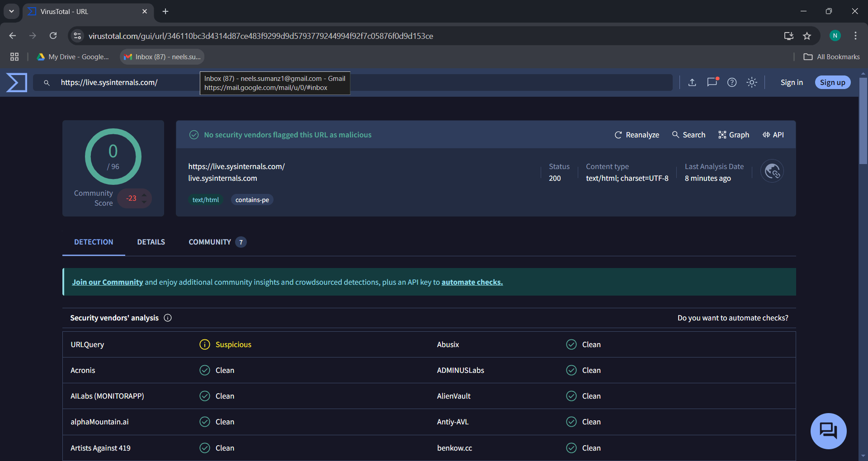
Task: Click the Reanalyze button
Action: click(x=637, y=135)
